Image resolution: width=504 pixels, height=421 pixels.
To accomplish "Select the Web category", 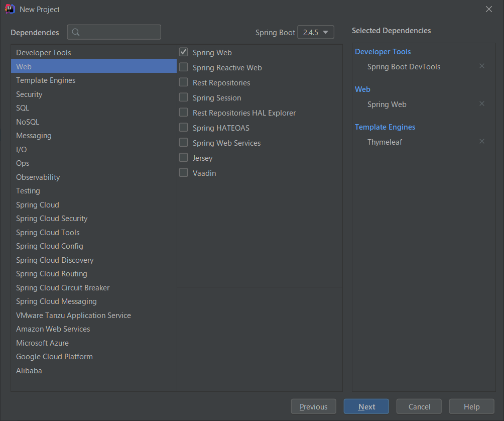I will pyautogui.click(x=94, y=66).
